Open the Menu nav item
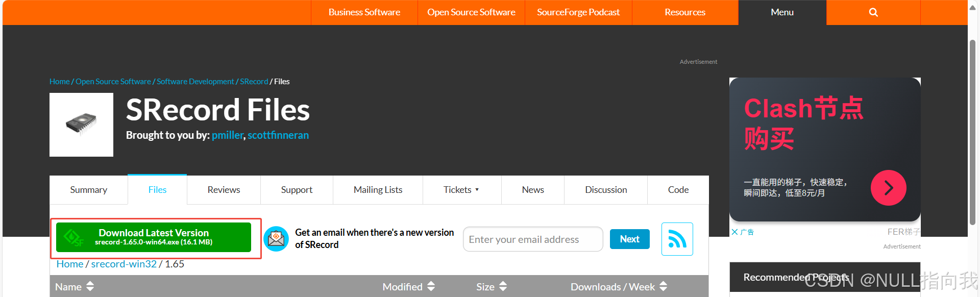Screen dimensions: 980x297 point(782,12)
